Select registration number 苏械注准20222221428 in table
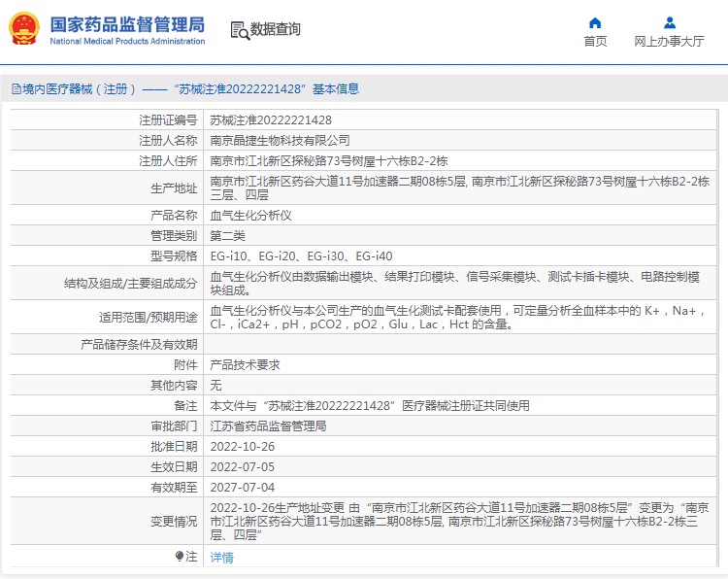 pos(271,120)
